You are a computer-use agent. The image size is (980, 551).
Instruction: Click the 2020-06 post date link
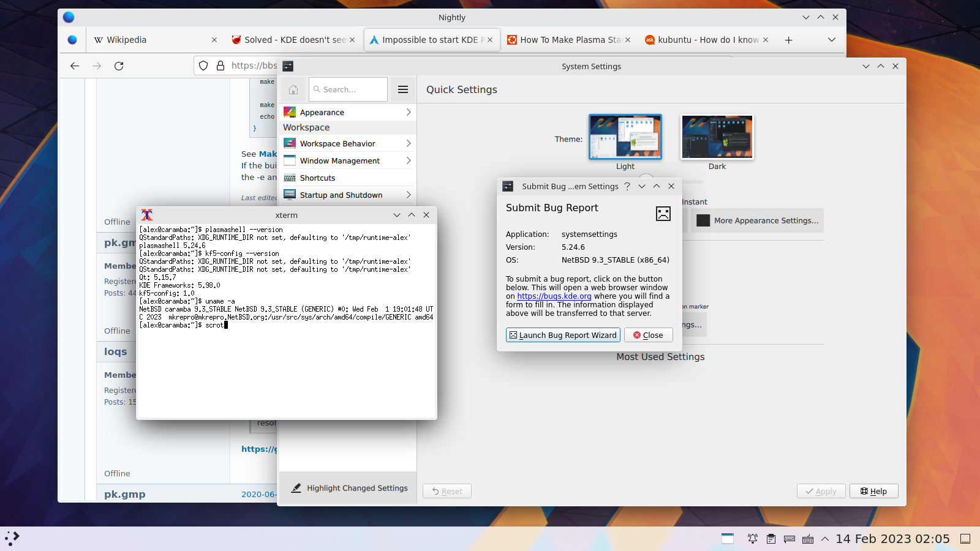pos(259,494)
